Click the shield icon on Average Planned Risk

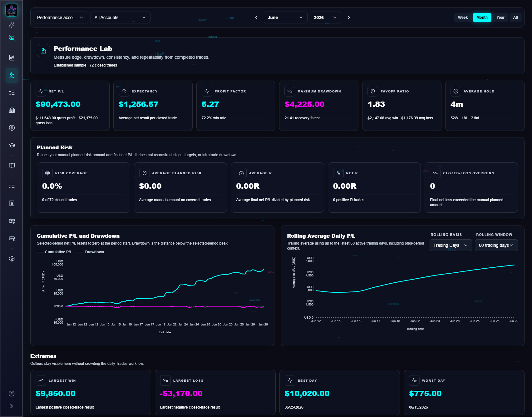pyautogui.click(x=145, y=173)
